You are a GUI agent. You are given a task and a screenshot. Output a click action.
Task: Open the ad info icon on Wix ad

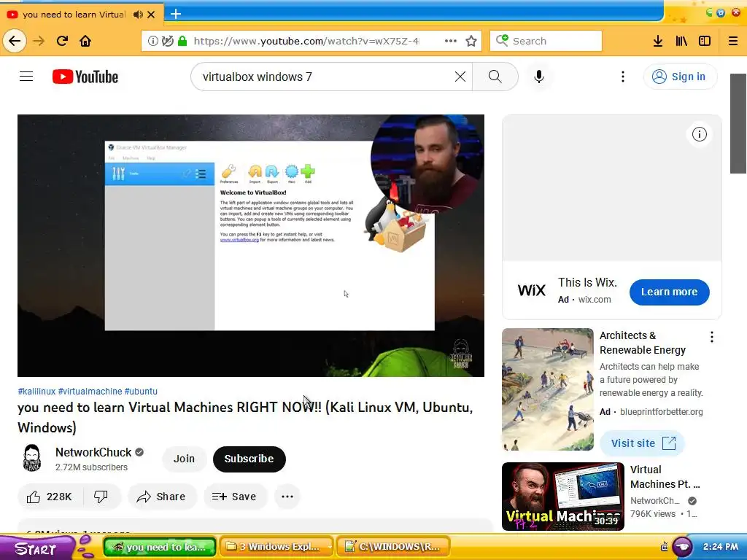point(700,134)
